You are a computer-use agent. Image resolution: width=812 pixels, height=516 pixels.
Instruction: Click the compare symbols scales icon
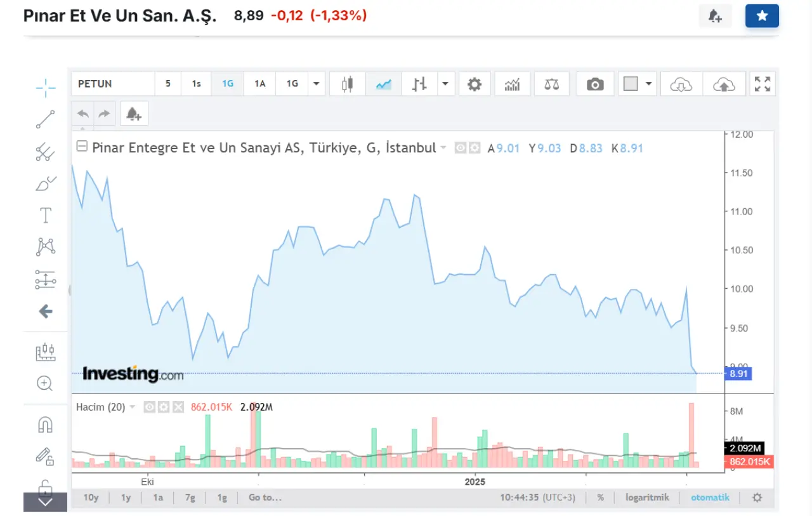551,84
